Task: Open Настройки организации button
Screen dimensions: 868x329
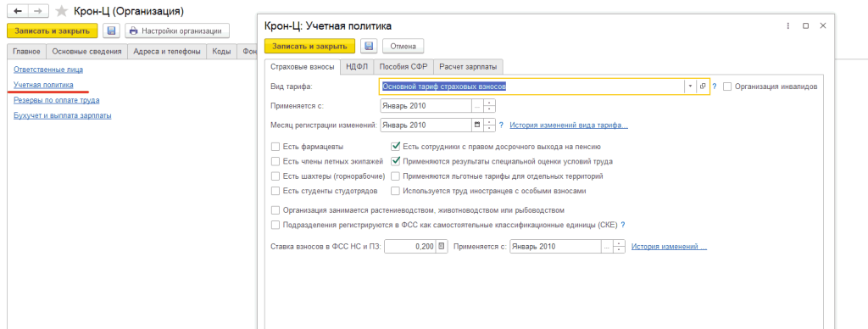Action: coord(177,31)
